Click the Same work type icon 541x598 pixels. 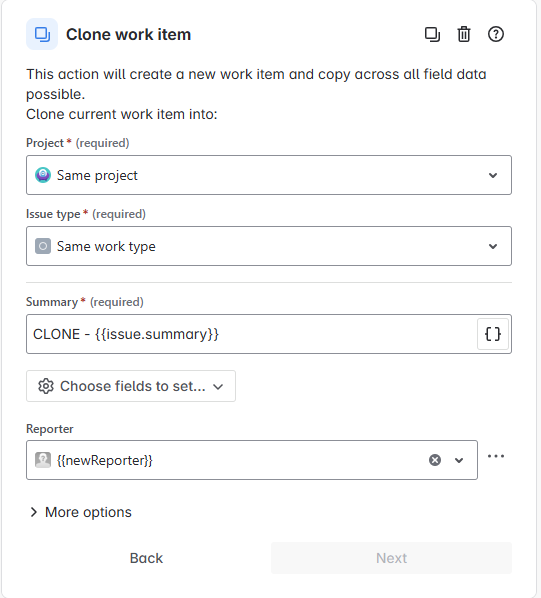(x=43, y=246)
